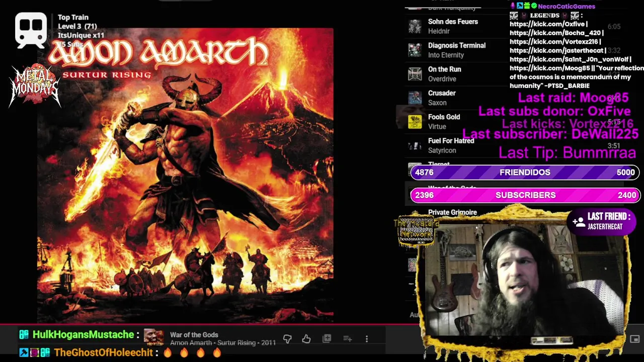This screenshot has width=644, height=362.
Task: Click the thumbs down dislike icon
Action: 287,339
